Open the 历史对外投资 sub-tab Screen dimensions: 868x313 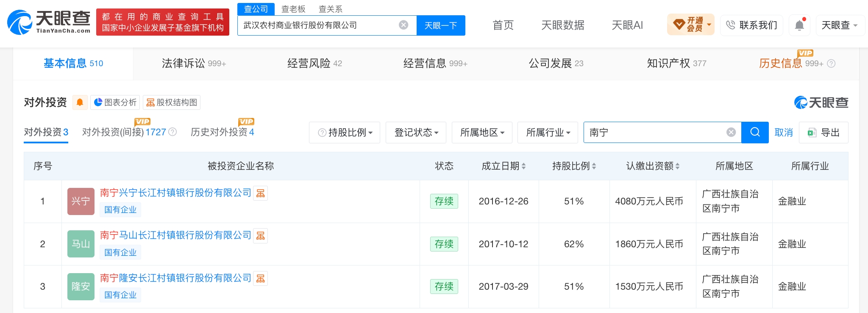223,132
